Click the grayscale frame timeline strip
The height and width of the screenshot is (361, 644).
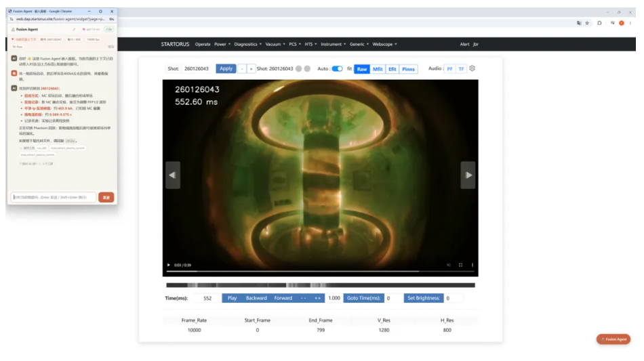(321, 285)
